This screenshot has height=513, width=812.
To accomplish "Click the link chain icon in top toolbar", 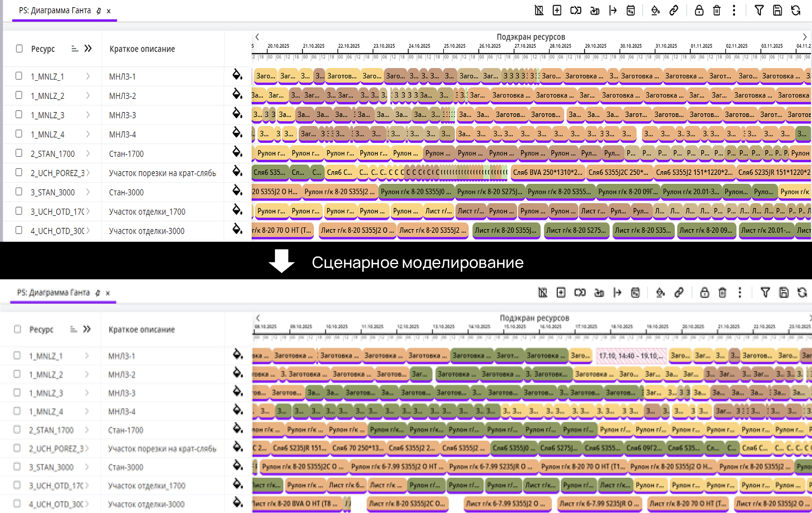I will (x=674, y=11).
